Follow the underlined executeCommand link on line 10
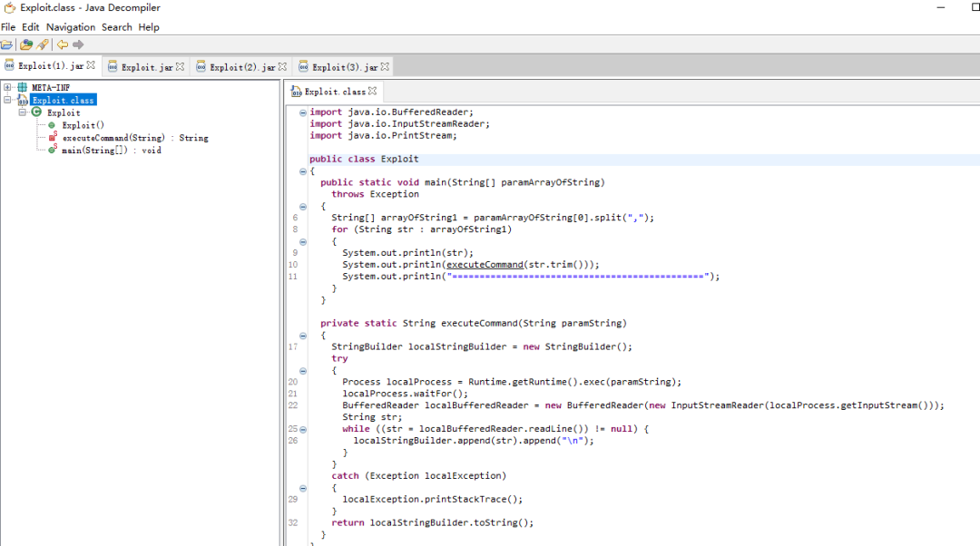This screenshot has height=546, width=980. point(485,264)
